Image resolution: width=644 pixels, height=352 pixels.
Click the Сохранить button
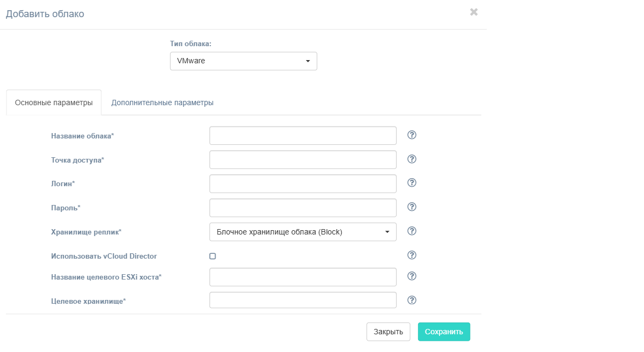point(444,332)
